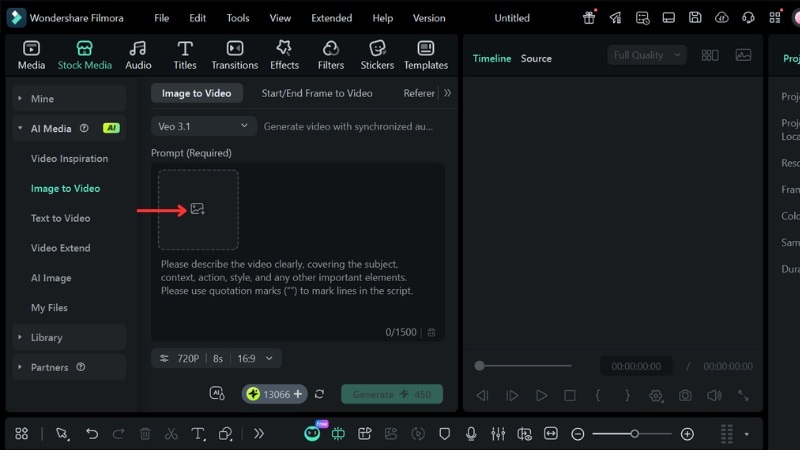Click the delete trash icon in timeline toolbar
Viewport: 800px width, 450px height.
[145, 434]
